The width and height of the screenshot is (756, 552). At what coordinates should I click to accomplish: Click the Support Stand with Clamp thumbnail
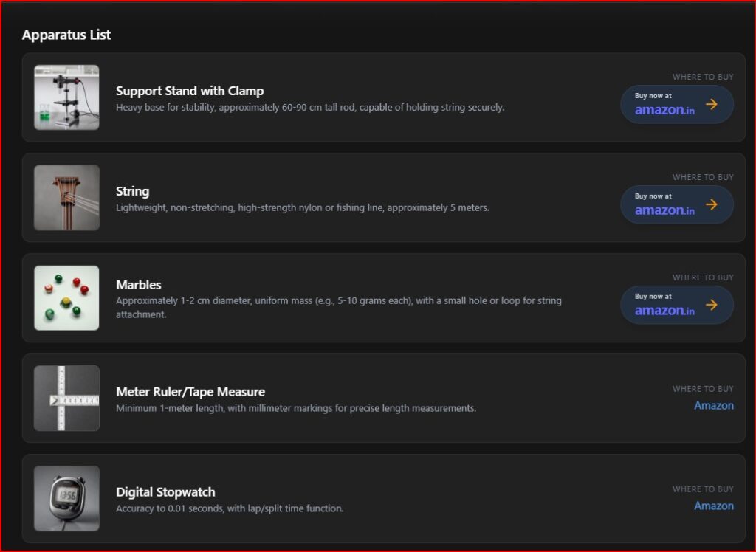(66, 97)
